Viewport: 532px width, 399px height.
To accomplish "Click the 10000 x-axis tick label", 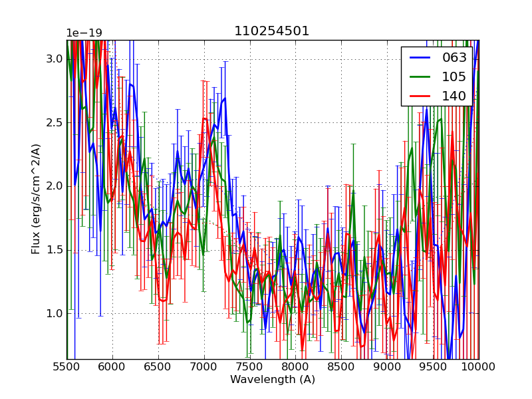I will pyautogui.click(x=479, y=366).
